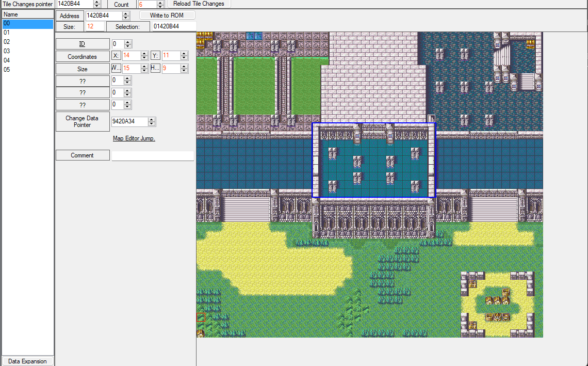This screenshot has height=366, width=588.
Task: Adjust the ID stepper arrows
Action: [128, 44]
